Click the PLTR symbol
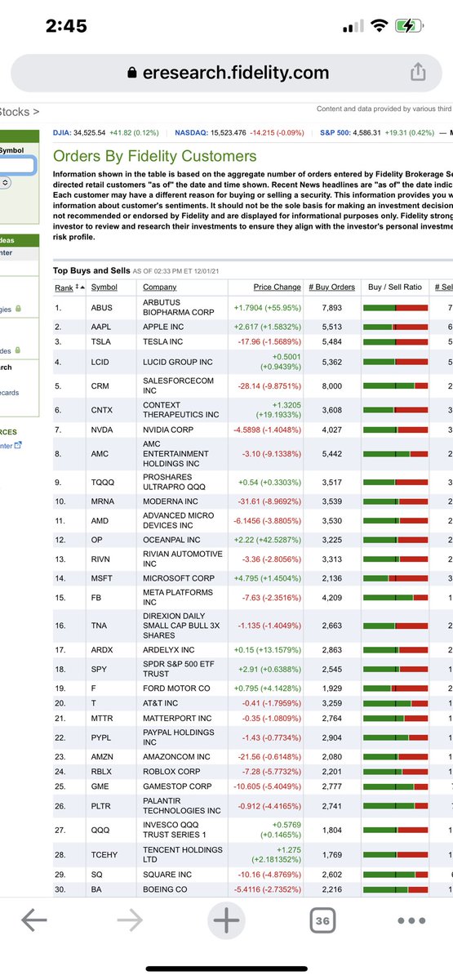453x980 pixels. click(103, 805)
